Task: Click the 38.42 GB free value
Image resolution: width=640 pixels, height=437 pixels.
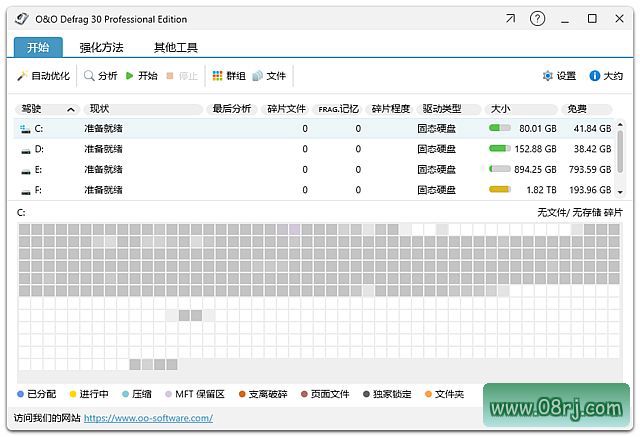Action: (592, 149)
